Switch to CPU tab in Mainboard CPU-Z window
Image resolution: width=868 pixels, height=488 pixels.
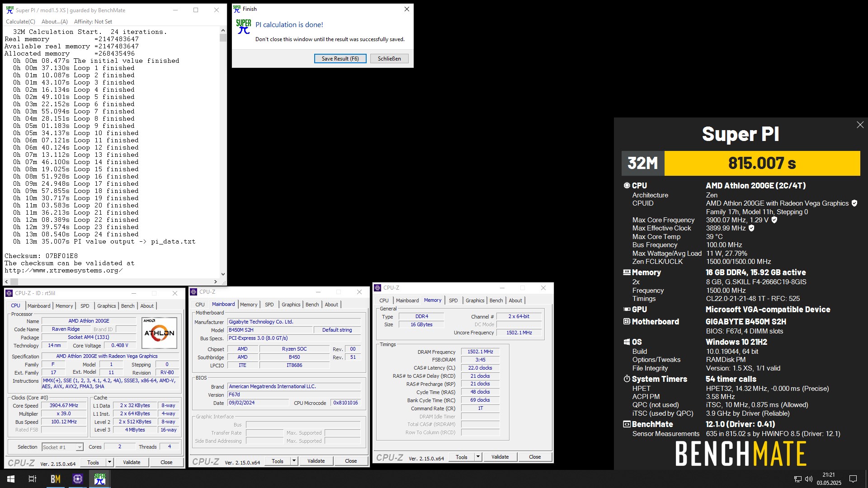(200, 305)
